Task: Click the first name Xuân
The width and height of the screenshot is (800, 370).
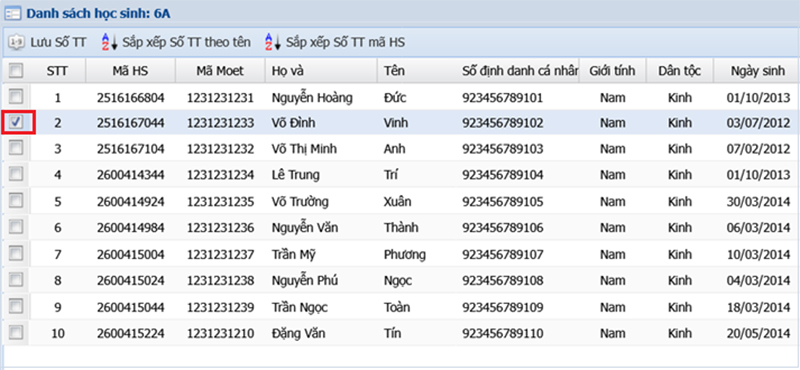Action: 396,202
